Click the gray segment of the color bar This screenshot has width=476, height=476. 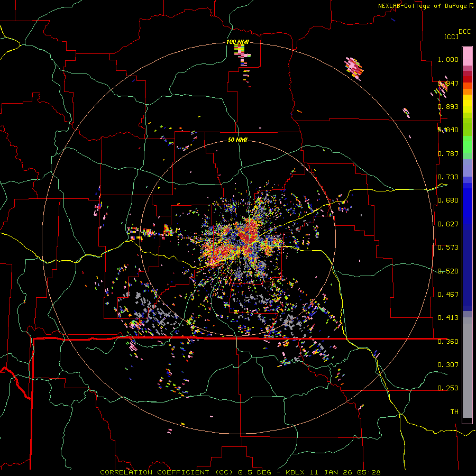467,368
